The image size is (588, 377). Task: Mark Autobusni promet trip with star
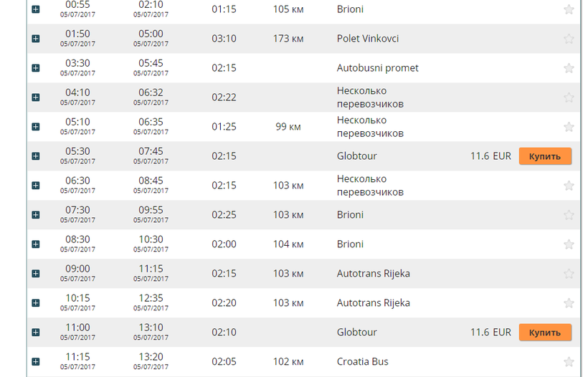click(569, 68)
